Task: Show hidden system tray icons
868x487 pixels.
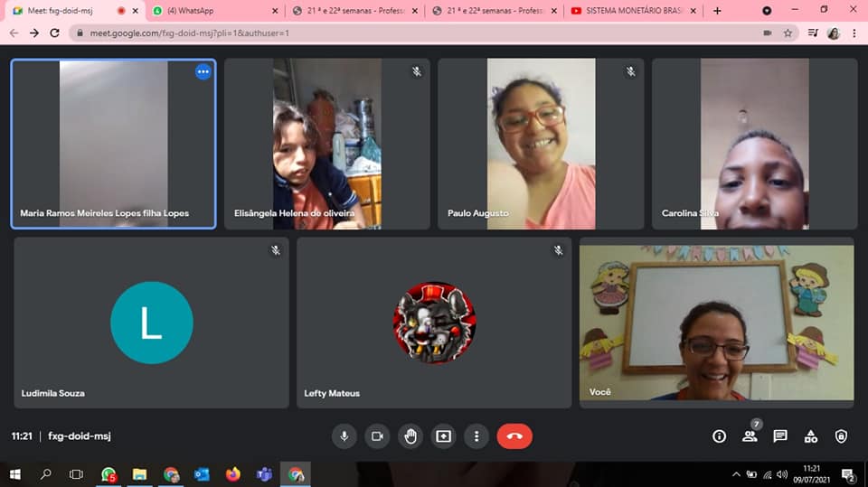Action: coord(736,474)
